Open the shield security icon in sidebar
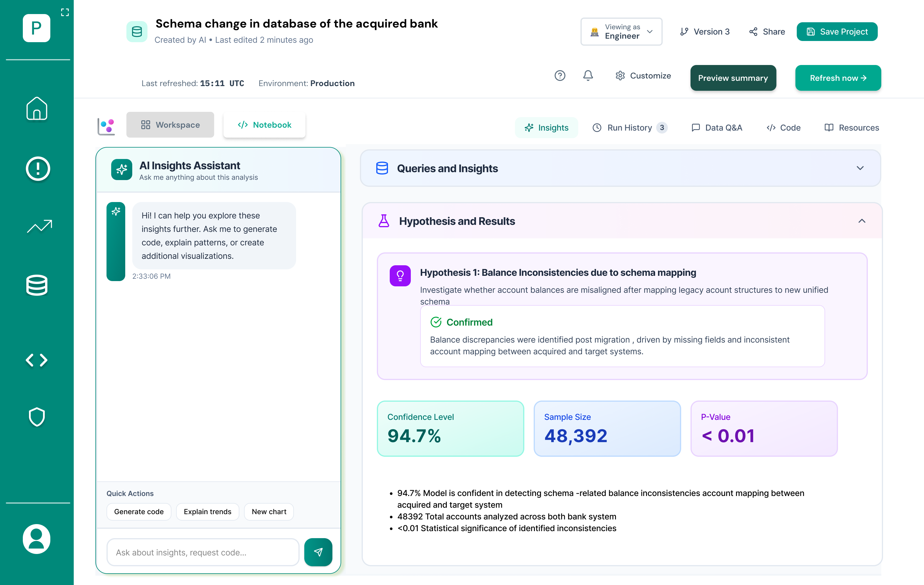 pyautogui.click(x=37, y=417)
